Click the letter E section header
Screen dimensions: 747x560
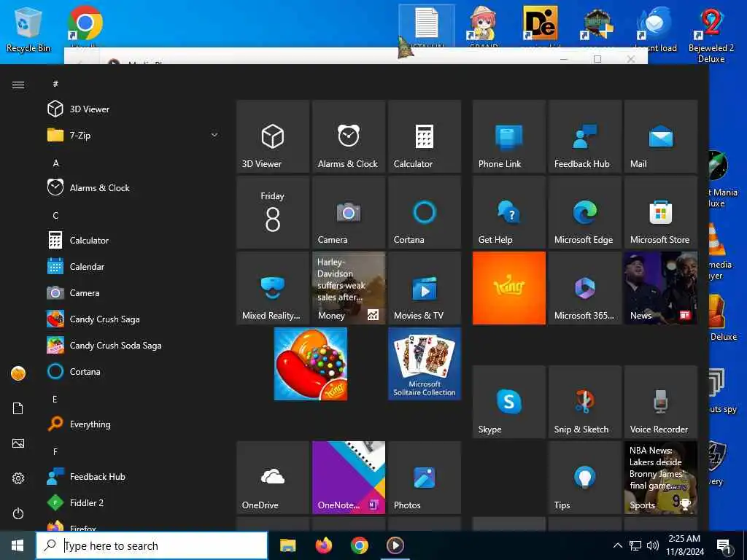[x=55, y=399]
